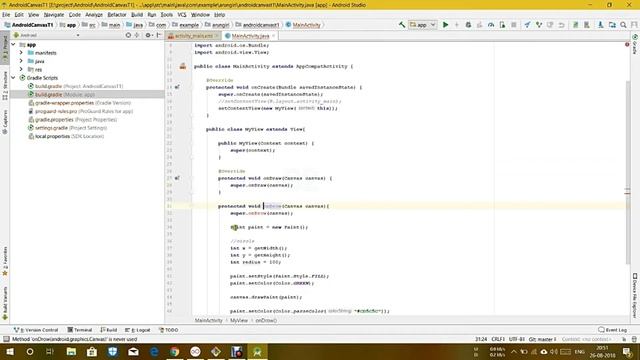Select settings.gradle file
Image resolution: width=640 pixels, height=360 pixels.
(x=67, y=128)
